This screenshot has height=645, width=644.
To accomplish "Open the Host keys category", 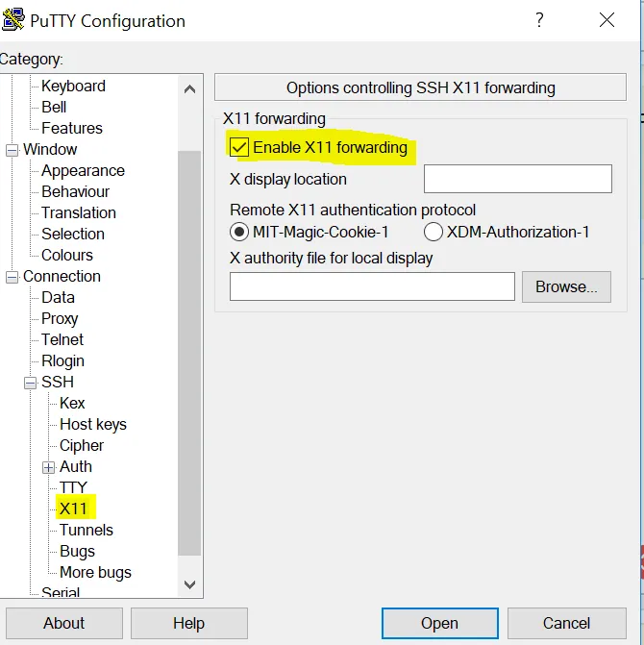I will click(93, 425).
